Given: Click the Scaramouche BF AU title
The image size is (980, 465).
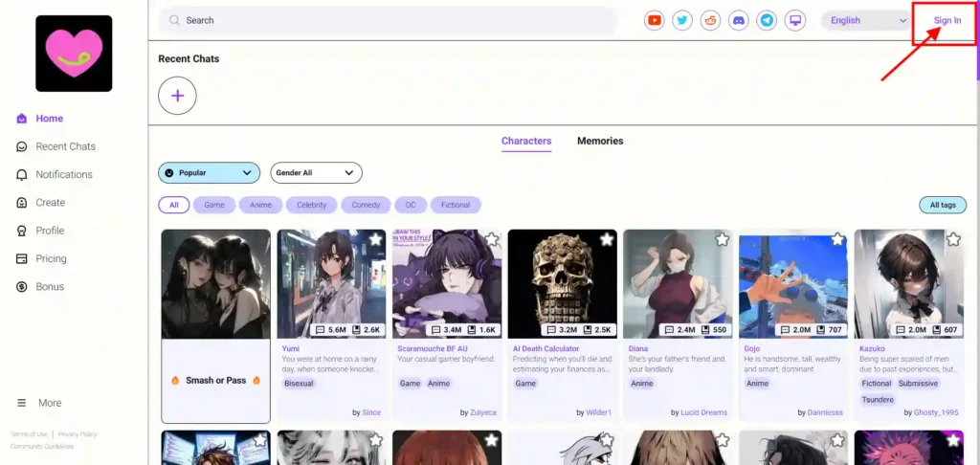Looking at the screenshot, I should tap(433, 348).
